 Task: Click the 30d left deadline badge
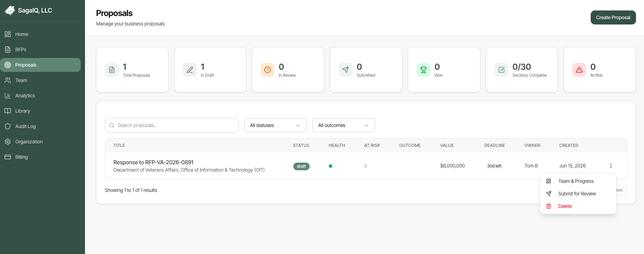point(494,166)
